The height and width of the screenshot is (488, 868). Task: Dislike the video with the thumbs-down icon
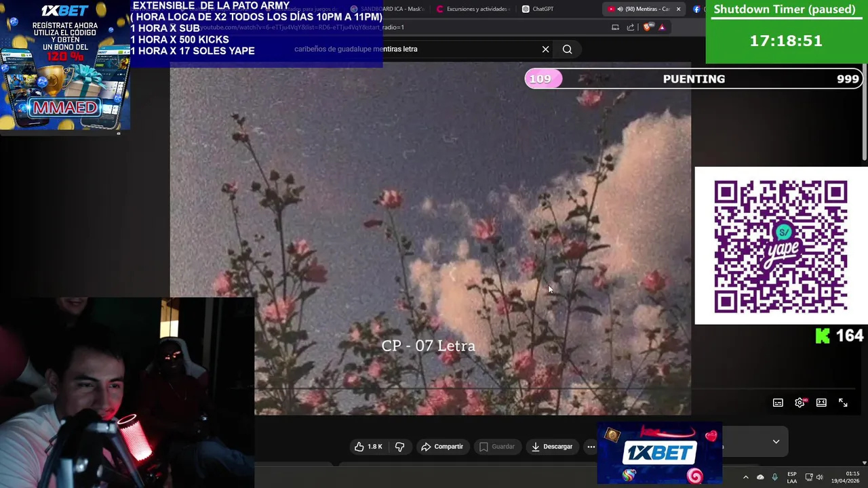[399, 447]
